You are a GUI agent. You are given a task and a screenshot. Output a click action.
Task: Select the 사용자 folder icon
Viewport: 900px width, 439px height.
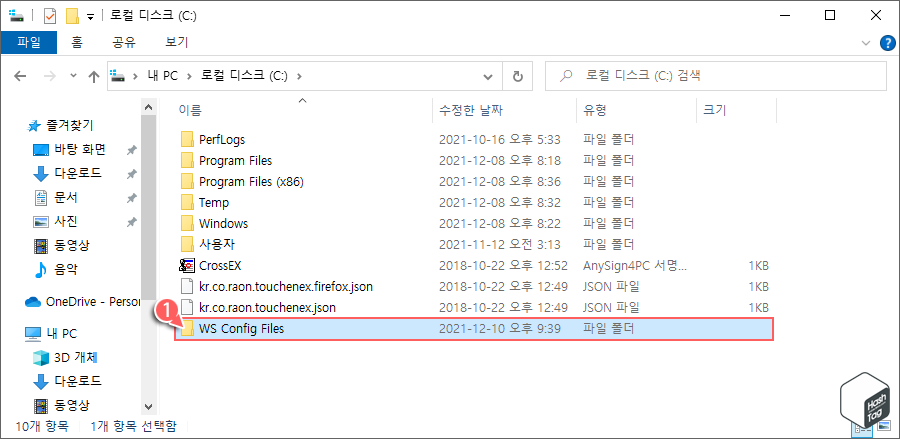coord(187,244)
